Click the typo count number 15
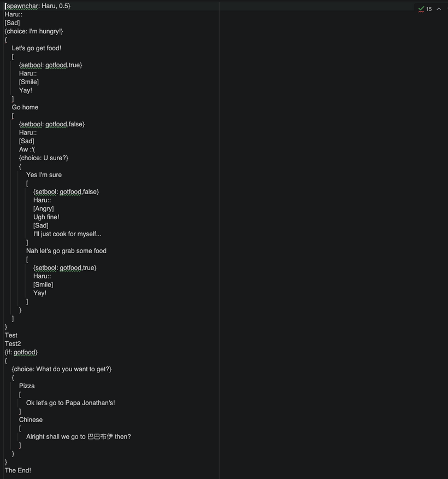The height and width of the screenshot is (479, 448). 429,9
